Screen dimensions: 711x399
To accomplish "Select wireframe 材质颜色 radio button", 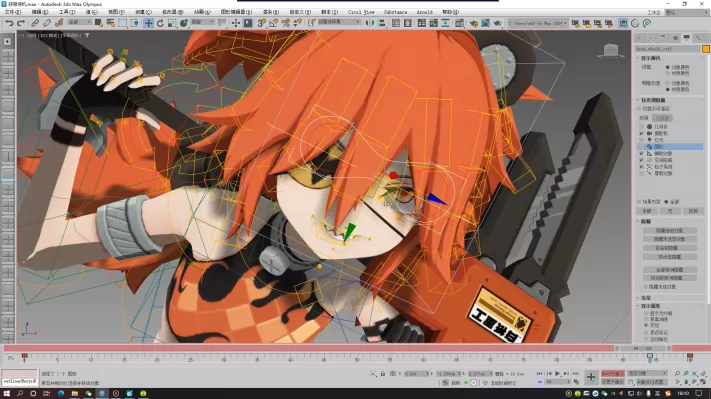I will coord(667,73).
